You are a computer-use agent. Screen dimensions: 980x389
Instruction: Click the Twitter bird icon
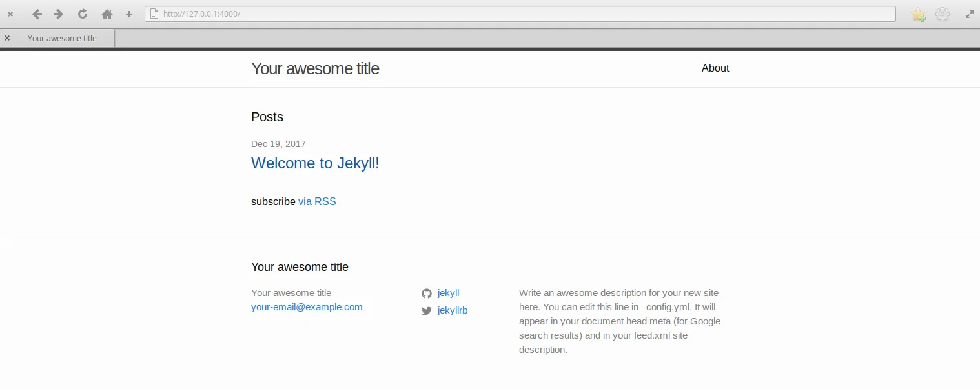point(426,311)
